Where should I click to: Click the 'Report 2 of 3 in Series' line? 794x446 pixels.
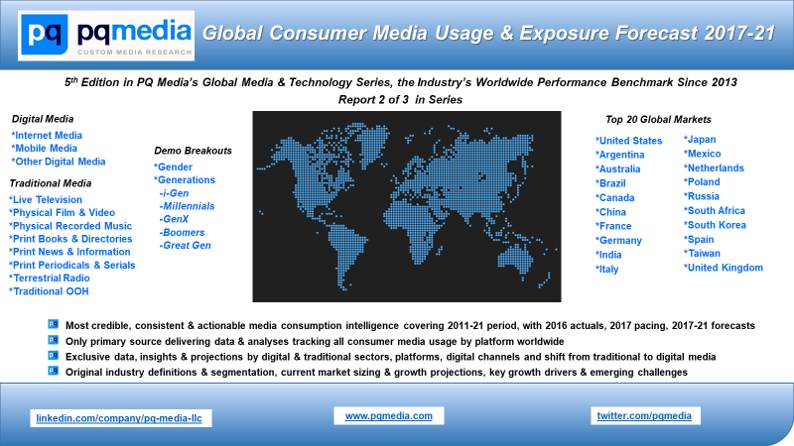[x=400, y=100]
